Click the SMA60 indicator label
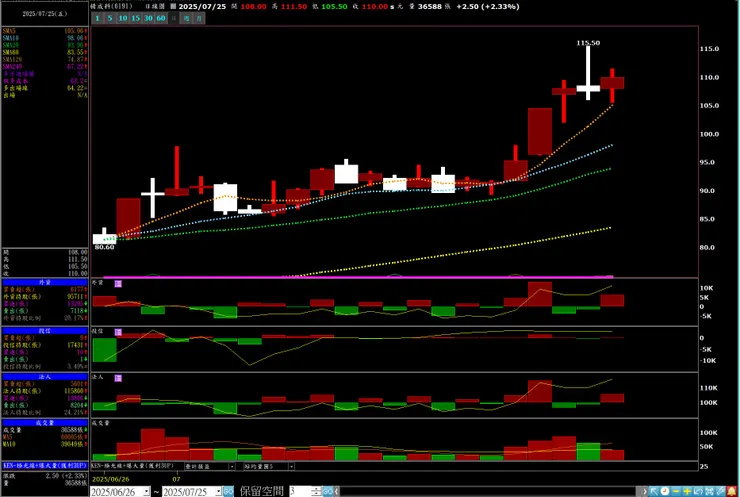Screen dimensions: 740x497 10,52
